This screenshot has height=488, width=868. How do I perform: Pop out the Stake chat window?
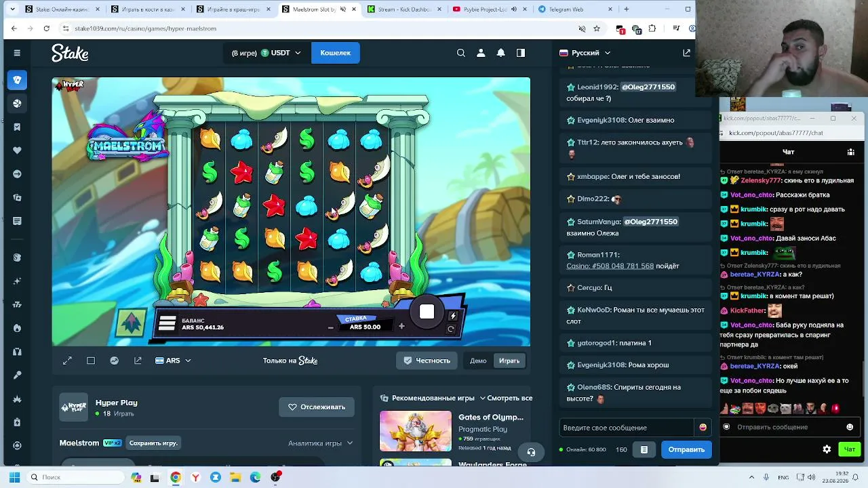(686, 53)
